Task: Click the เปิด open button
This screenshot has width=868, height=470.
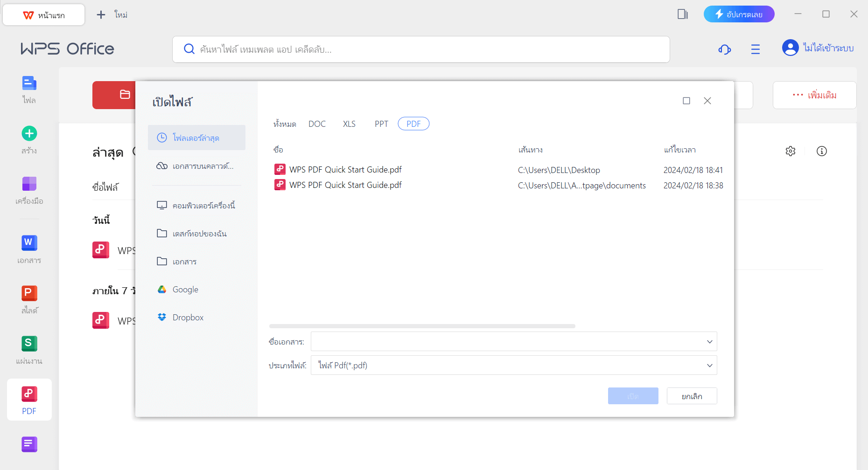Action: click(633, 396)
